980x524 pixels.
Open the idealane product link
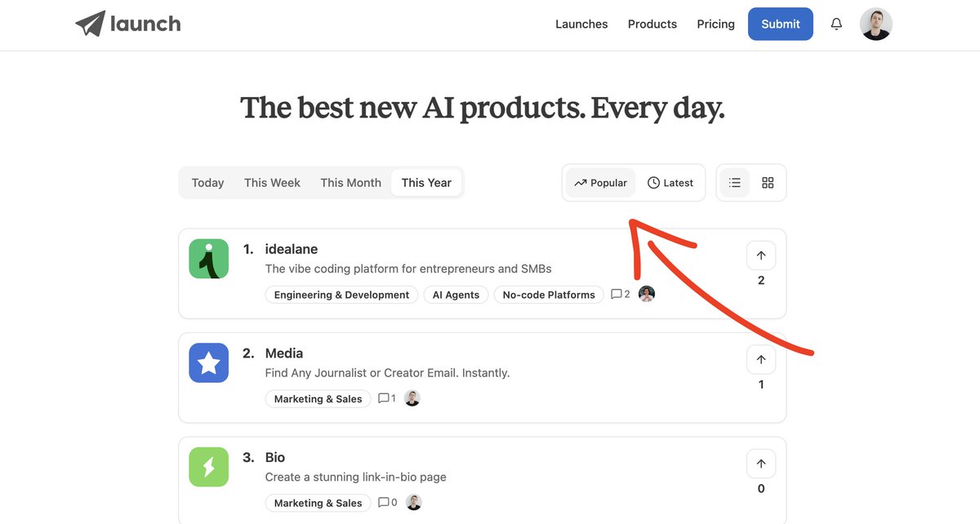[292, 248]
